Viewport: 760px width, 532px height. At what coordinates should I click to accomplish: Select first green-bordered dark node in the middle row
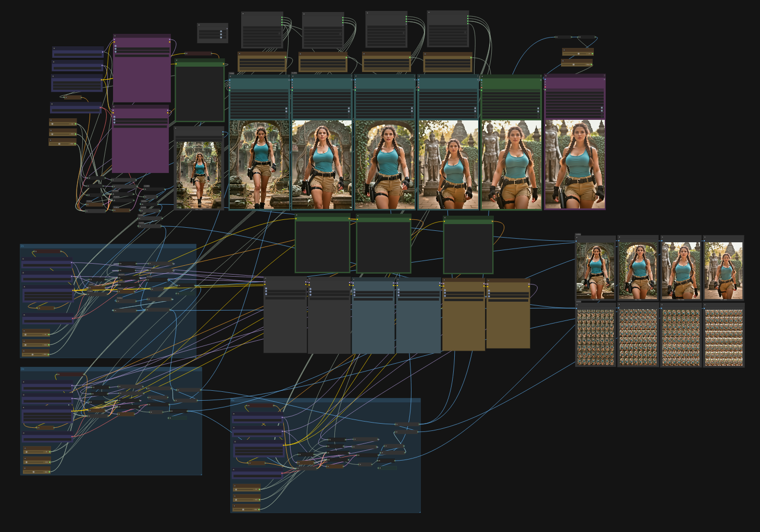point(322,243)
